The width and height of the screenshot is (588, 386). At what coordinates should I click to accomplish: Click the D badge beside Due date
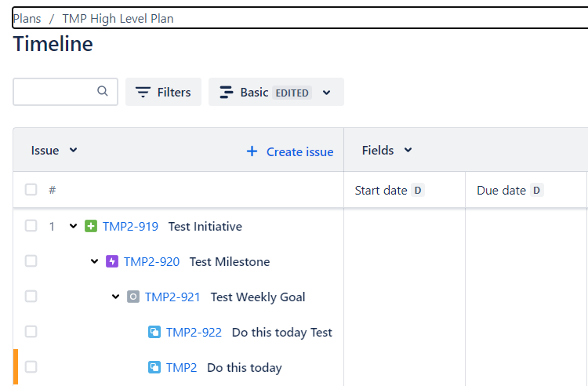(536, 190)
